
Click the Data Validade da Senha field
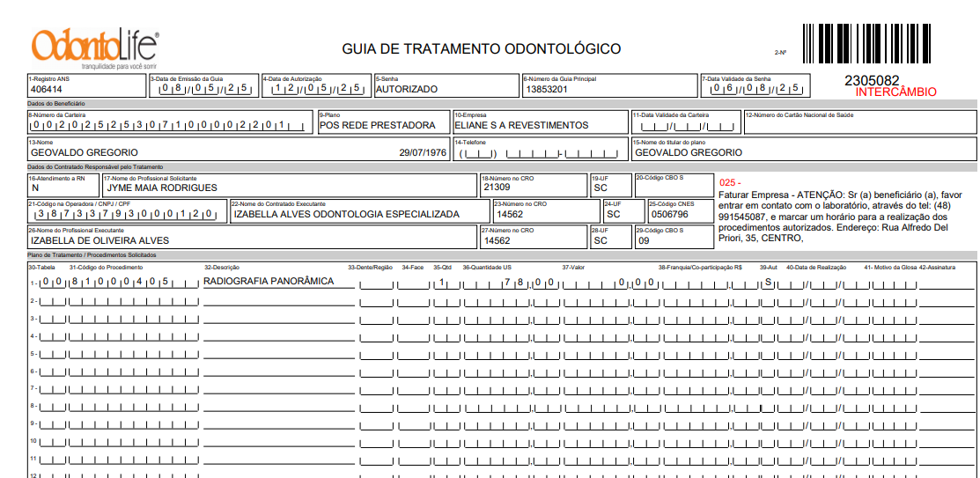[755, 85]
